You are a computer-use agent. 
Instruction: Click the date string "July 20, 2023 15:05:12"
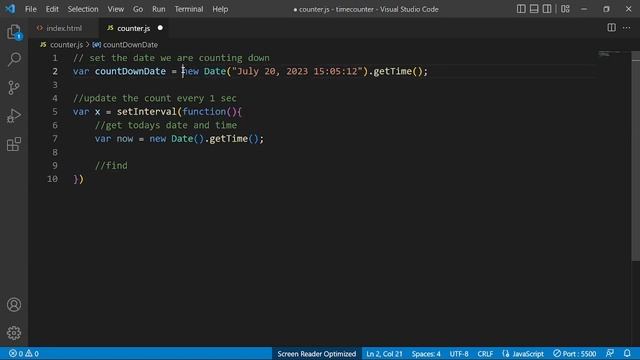[297, 71]
